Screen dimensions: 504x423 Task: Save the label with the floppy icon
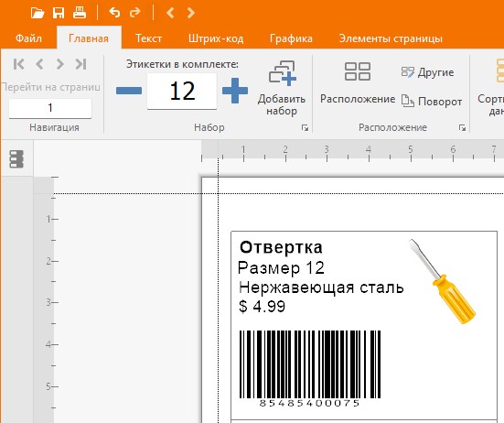point(59,13)
